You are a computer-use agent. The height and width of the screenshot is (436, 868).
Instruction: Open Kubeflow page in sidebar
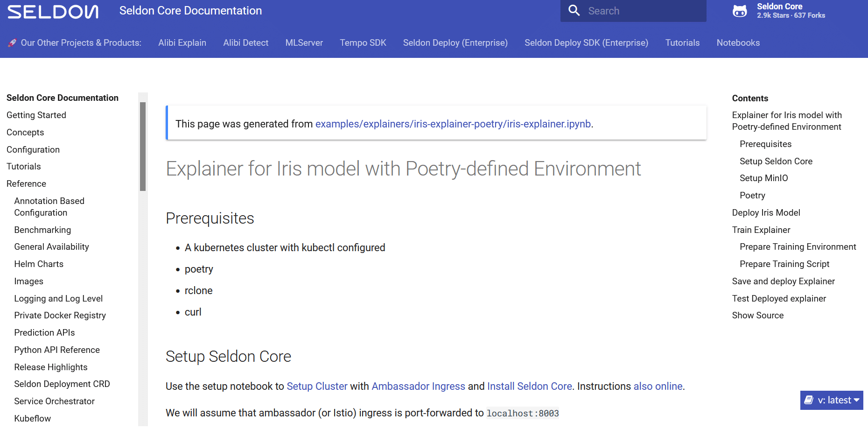point(32,419)
